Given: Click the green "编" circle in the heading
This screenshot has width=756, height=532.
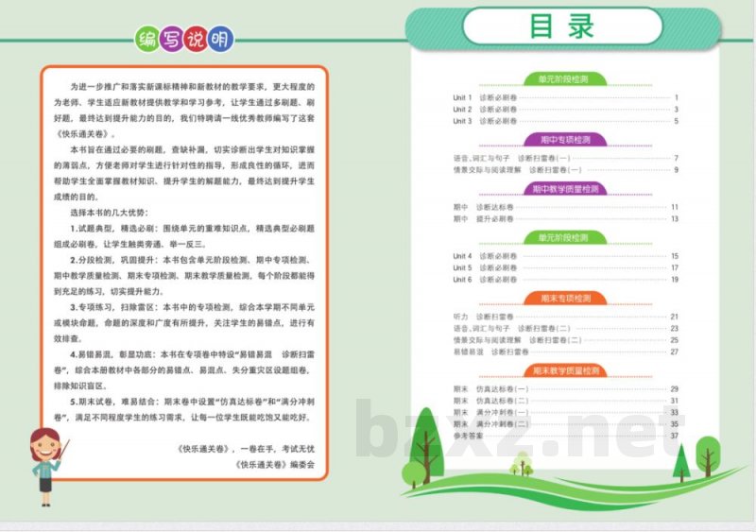Looking at the screenshot, I should click(x=147, y=39).
